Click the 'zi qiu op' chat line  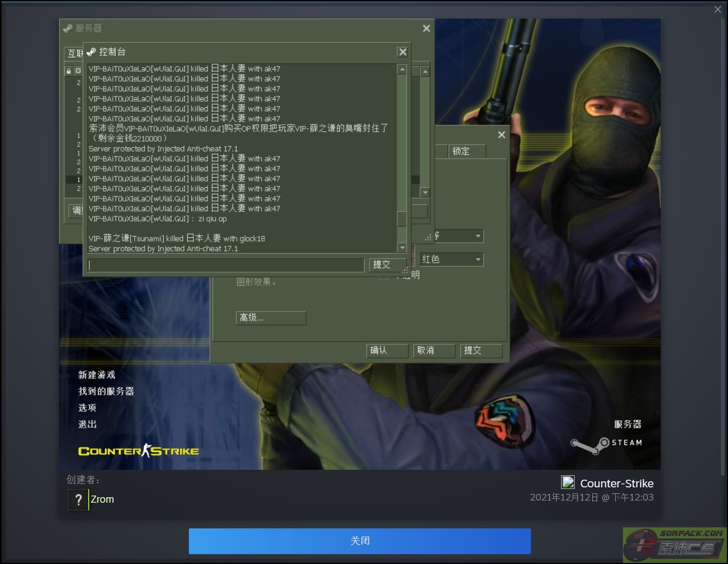[x=158, y=219]
